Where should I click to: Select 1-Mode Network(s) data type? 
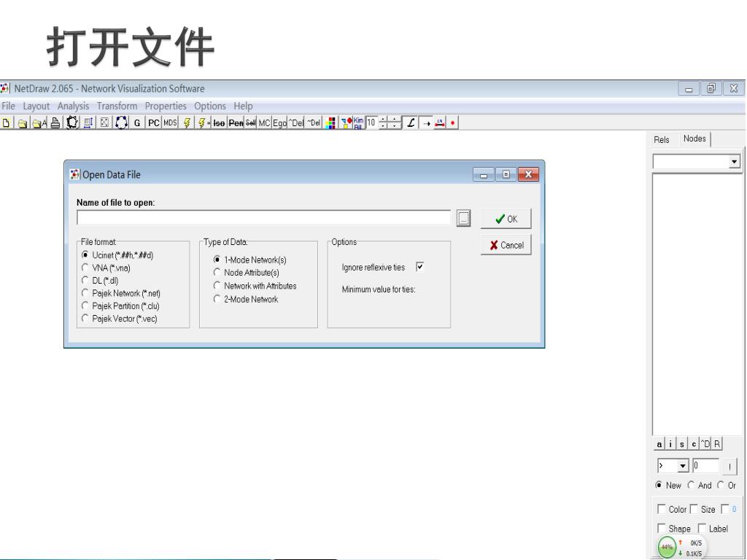[249, 260]
